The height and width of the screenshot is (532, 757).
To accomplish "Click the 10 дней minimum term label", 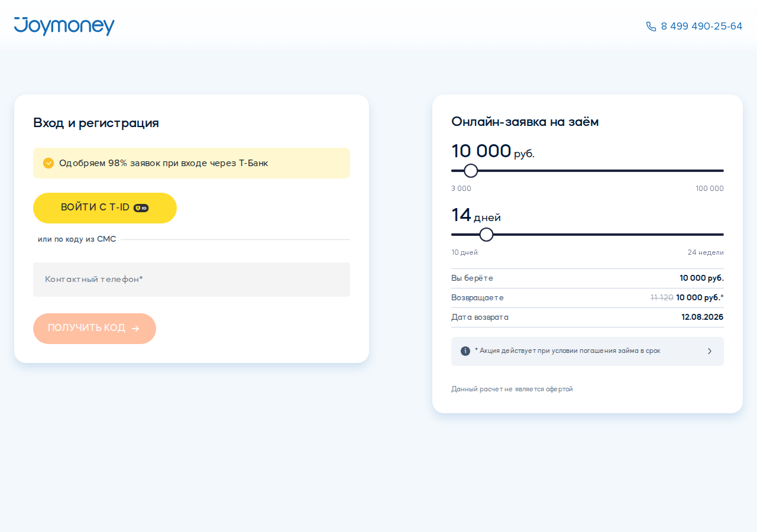I will pos(464,252).
